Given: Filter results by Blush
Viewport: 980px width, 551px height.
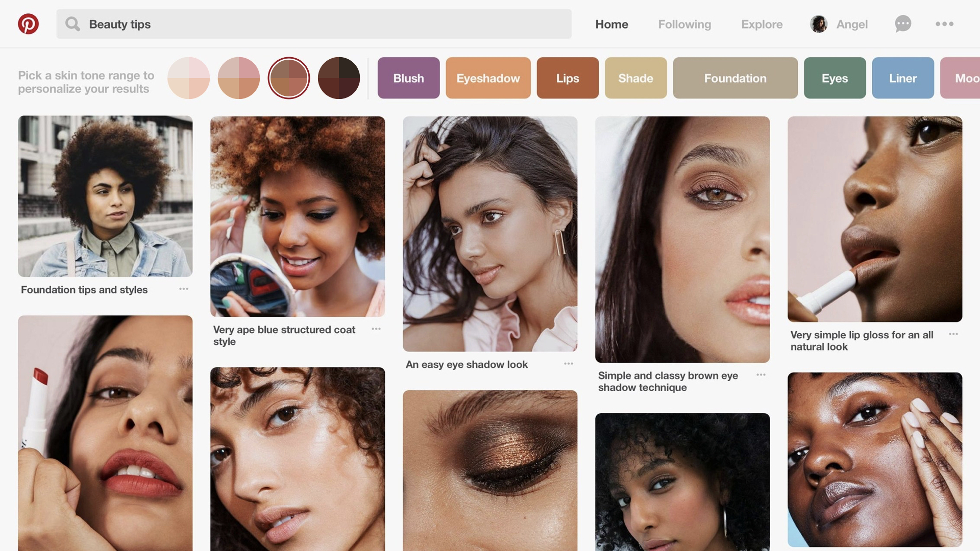Looking at the screenshot, I should (x=408, y=78).
